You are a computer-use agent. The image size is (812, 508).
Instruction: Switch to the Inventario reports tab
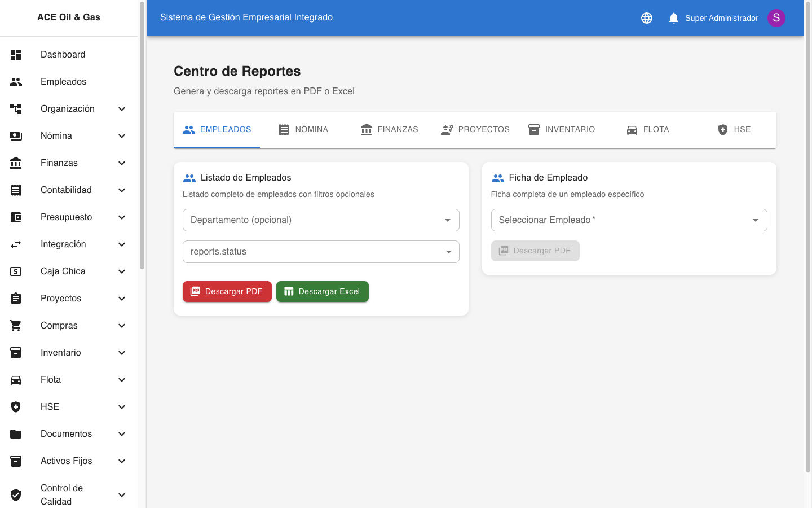click(562, 130)
